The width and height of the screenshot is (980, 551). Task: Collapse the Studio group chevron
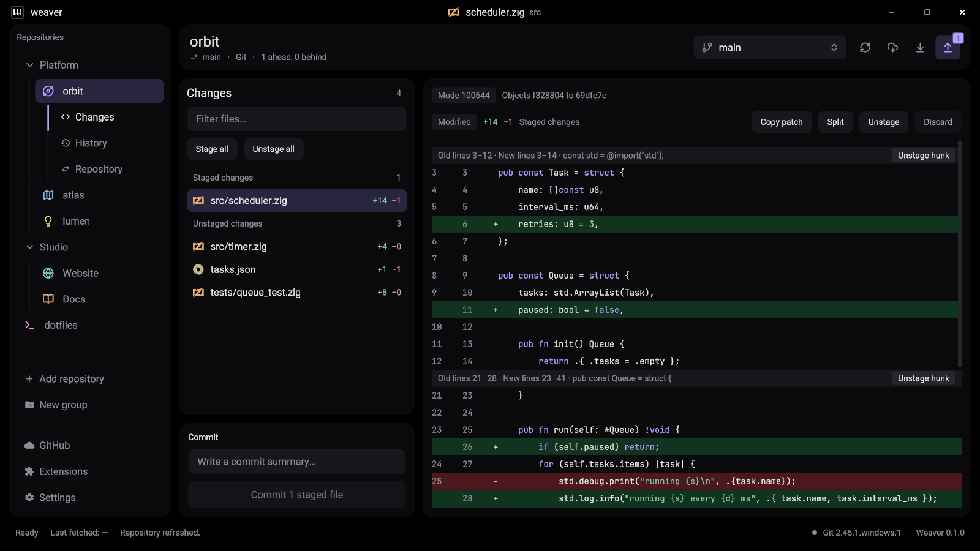point(29,247)
